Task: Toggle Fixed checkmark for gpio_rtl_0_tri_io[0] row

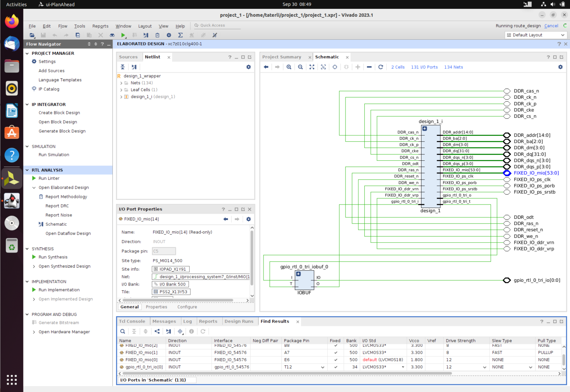Action: click(x=336, y=367)
